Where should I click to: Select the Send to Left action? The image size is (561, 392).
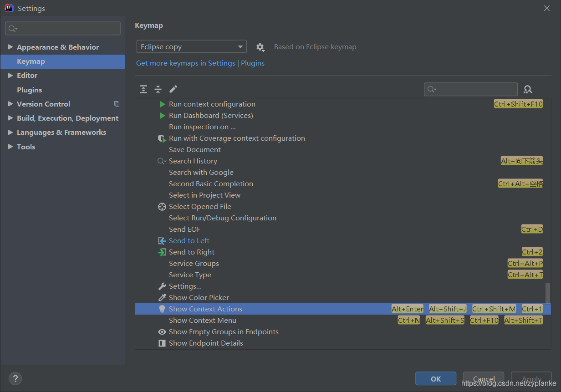(x=189, y=240)
